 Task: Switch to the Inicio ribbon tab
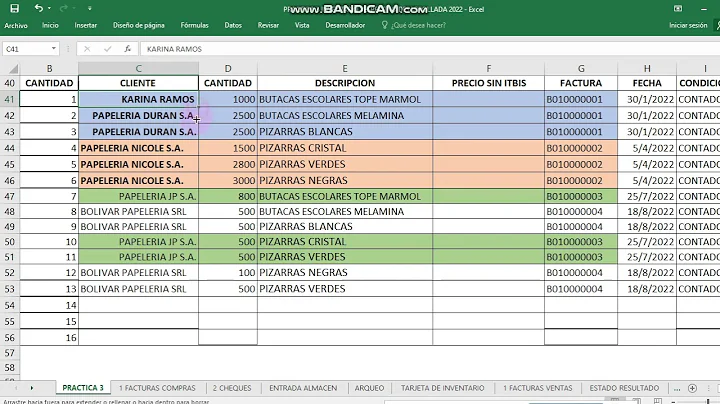click(50, 25)
